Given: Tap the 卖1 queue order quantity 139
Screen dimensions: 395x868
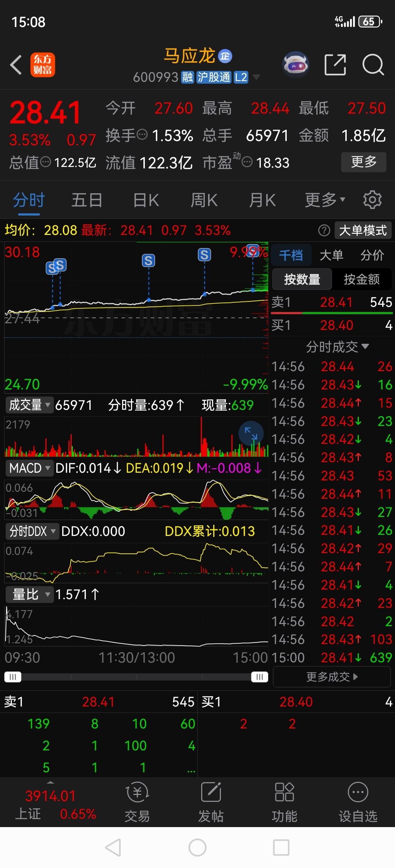Looking at the screenshot, I should tap(38, 724).
